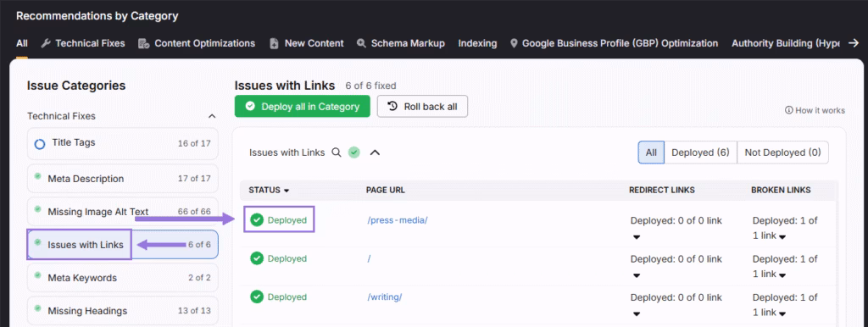Select the Meta Keywords category

(x=122, y=278)
